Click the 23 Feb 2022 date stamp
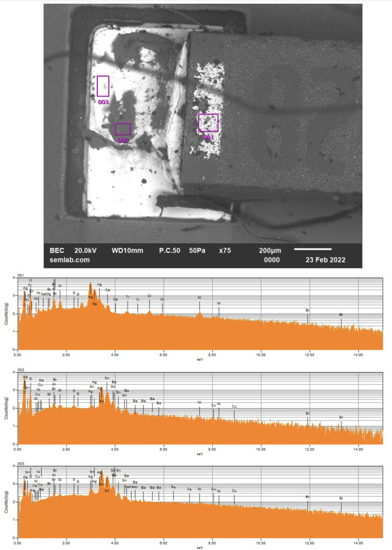The height and width of the screenshot is (550, 392). click(322, 260)
